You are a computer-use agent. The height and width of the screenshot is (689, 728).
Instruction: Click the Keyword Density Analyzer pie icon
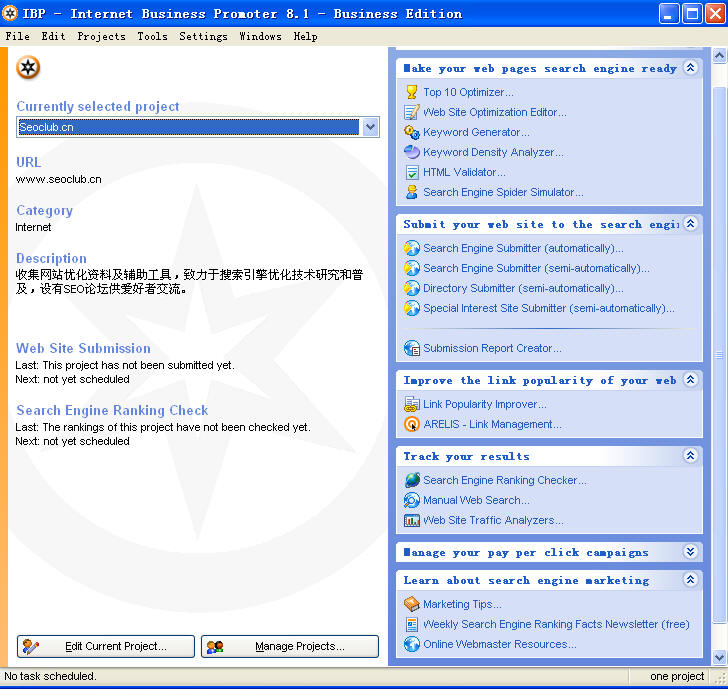[x=411, y=152]
